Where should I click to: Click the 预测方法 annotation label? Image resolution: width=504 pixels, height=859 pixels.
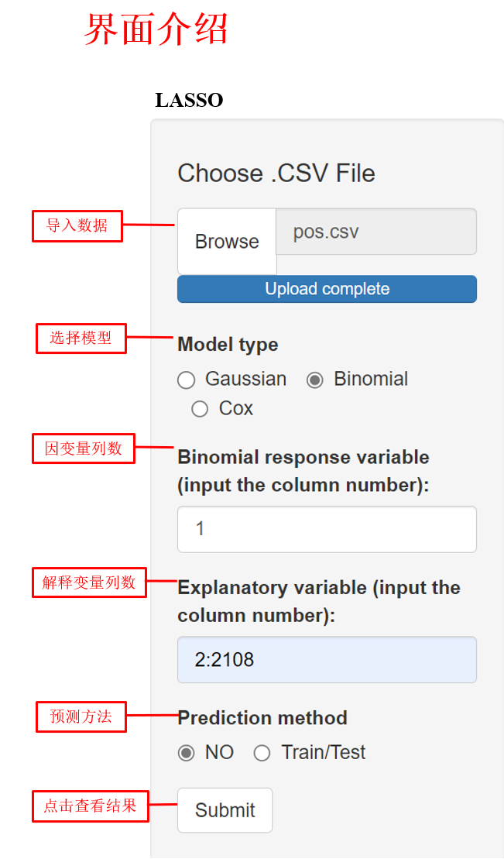81,716
